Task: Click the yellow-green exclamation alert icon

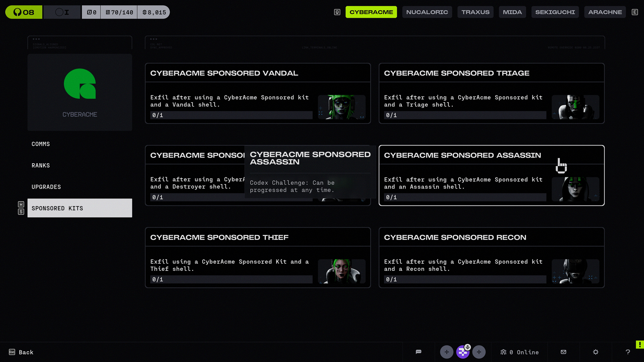Action: coord(640,345)
